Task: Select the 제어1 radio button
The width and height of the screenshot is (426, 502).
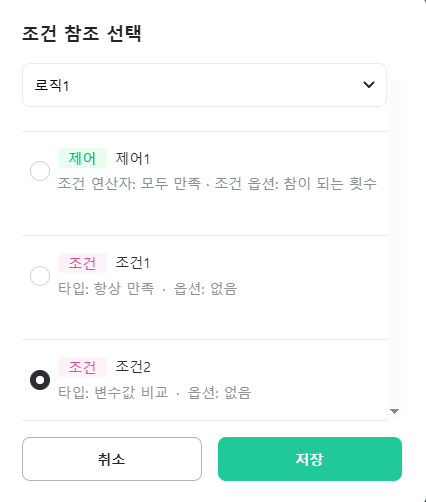Action: [x=40, y=171]
